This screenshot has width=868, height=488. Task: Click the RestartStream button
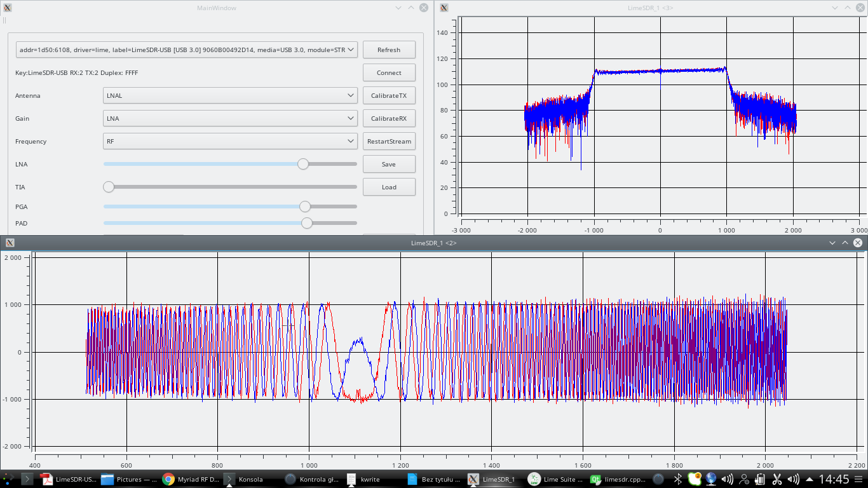point(389,141)
